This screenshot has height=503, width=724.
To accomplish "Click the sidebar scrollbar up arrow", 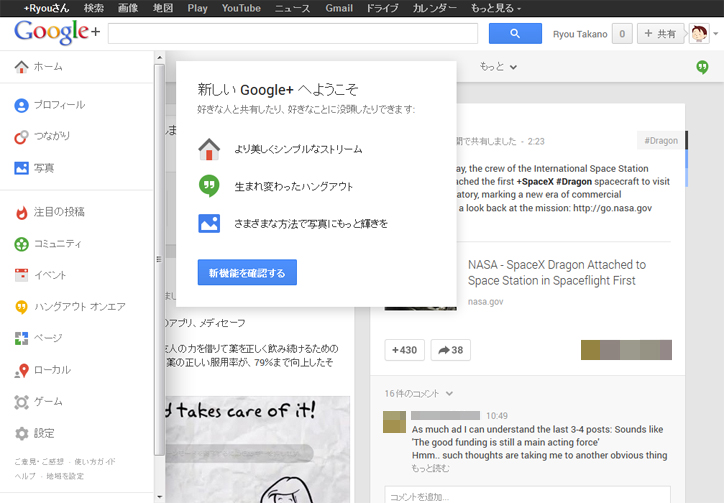I will [x=159, y=58].
